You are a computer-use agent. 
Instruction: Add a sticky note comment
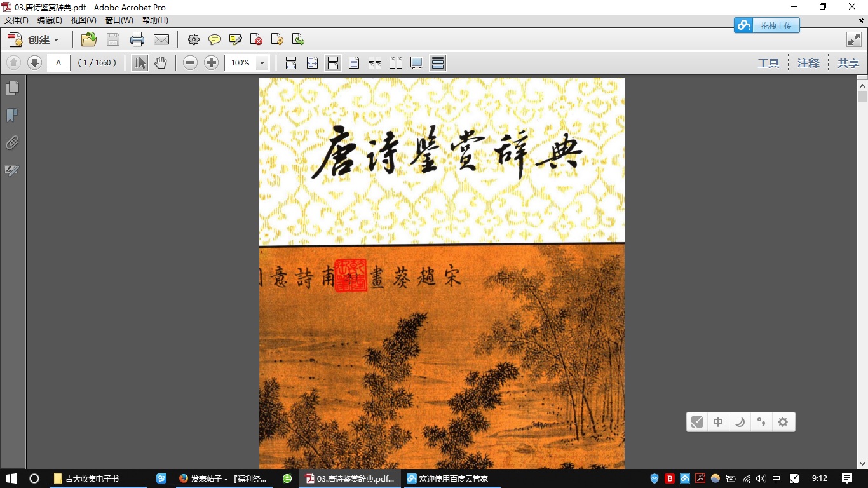(215, 39)
